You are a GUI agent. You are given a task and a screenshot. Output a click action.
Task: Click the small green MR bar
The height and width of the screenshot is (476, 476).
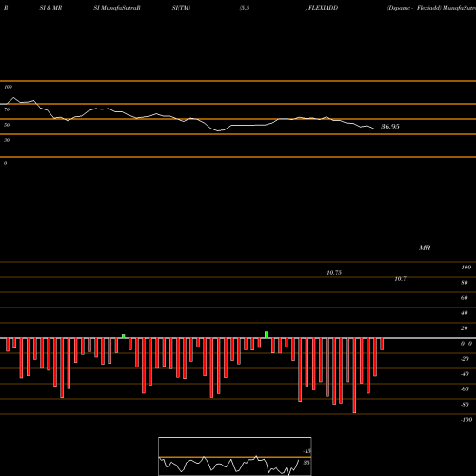click(124, 336)
